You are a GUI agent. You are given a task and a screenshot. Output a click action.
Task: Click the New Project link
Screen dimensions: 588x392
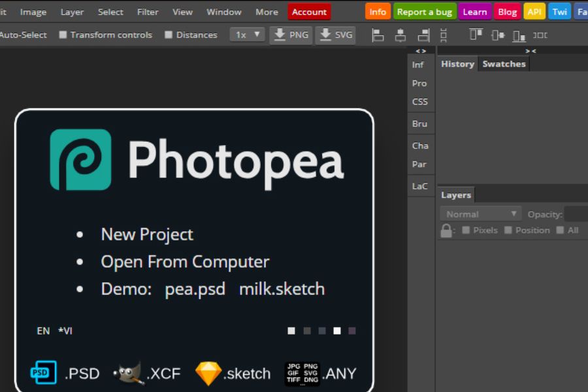point(147,235)
